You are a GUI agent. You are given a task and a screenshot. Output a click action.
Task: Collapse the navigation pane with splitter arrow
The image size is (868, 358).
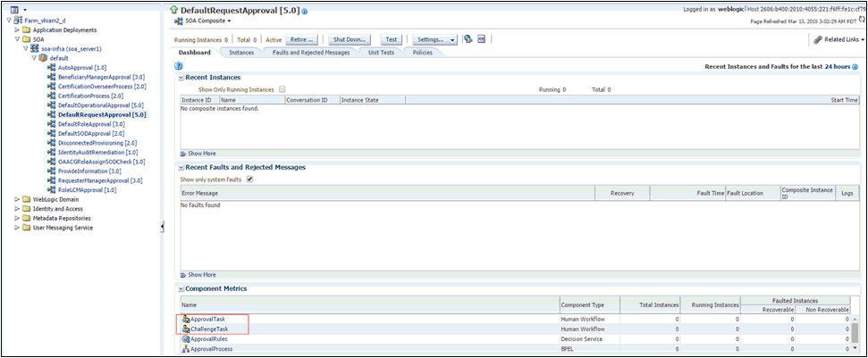pyautogui.click(x=162, y=227)
